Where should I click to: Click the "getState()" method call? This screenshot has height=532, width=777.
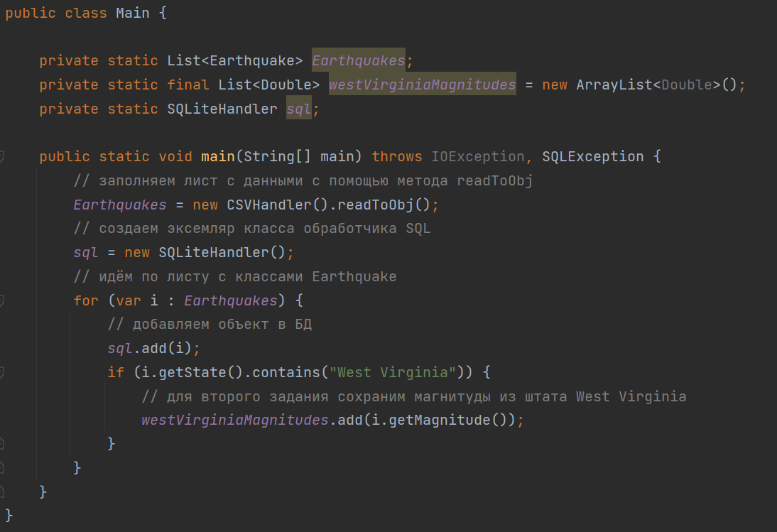(201, 372)
